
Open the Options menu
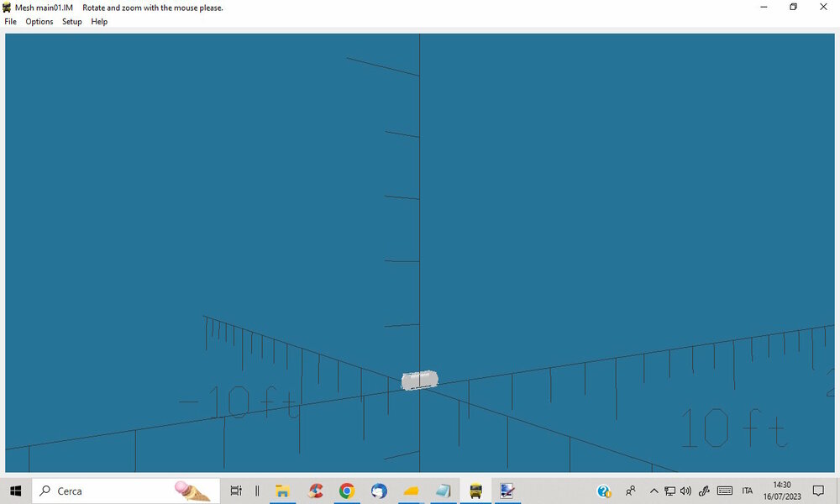(39, 22)
